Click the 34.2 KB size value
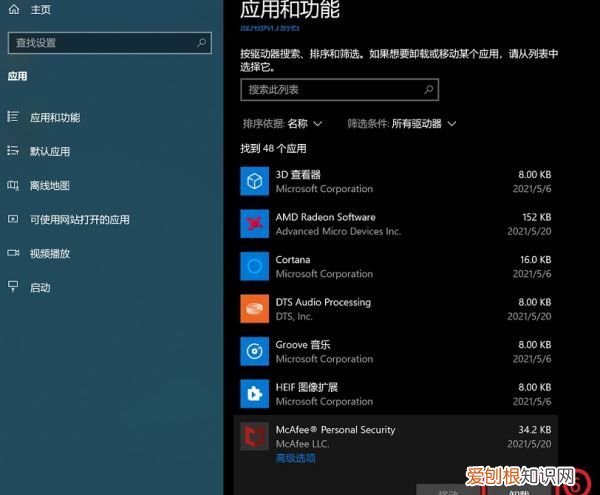This screenshot has width=600, height=495. click(x=535, y=430)
